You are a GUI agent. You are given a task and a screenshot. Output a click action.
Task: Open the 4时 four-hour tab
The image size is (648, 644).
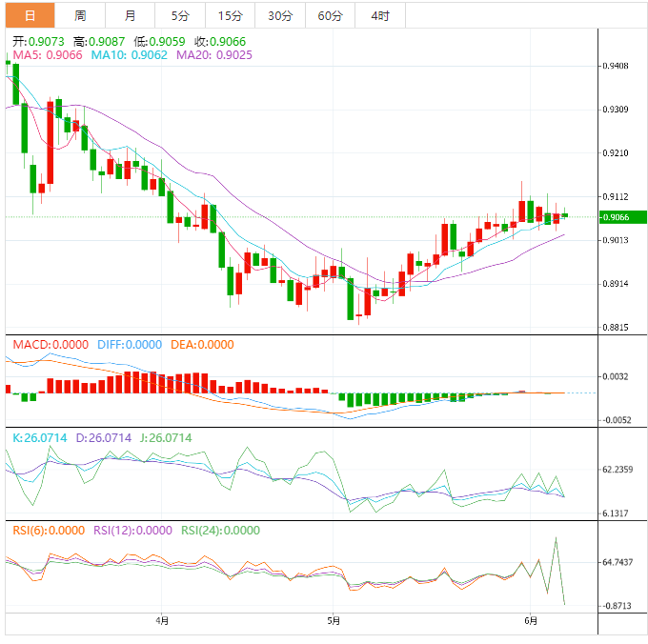(x=379, y=15)
